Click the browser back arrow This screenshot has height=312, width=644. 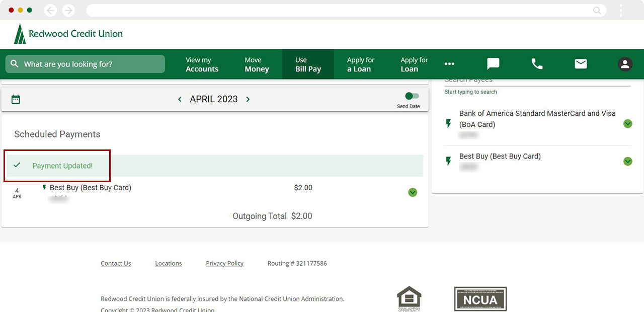tap(50, 10)
